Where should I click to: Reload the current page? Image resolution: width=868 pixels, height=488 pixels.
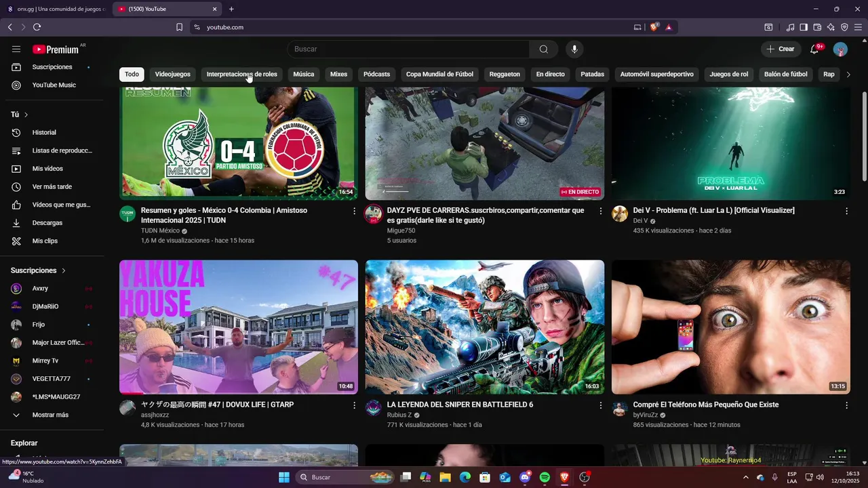(x=37, y=27)
